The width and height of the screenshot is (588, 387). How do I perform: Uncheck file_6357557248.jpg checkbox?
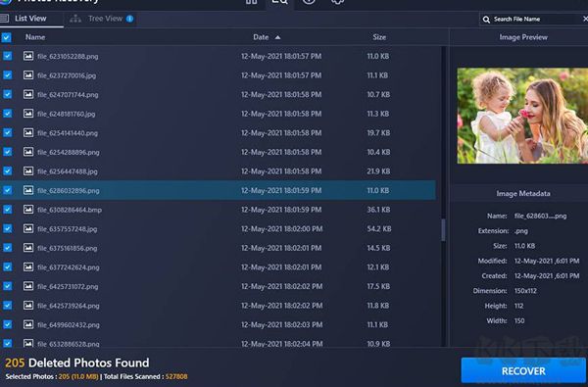(8, 228)
